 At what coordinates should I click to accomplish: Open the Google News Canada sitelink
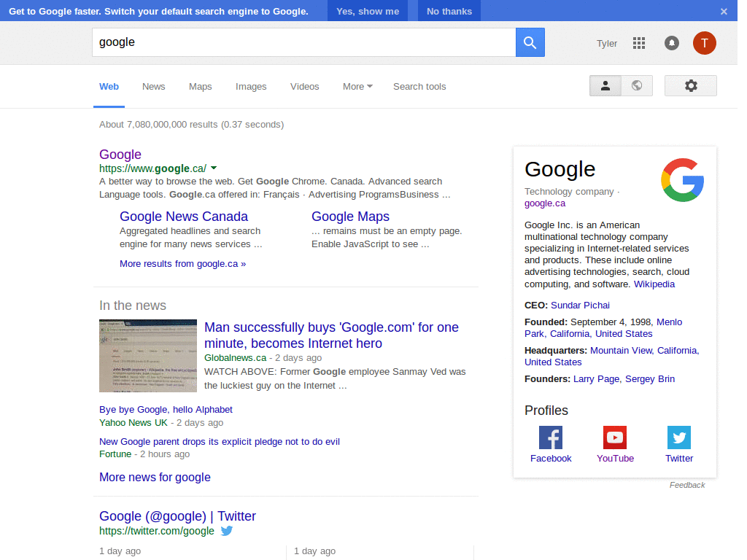[x=183, y=216]
